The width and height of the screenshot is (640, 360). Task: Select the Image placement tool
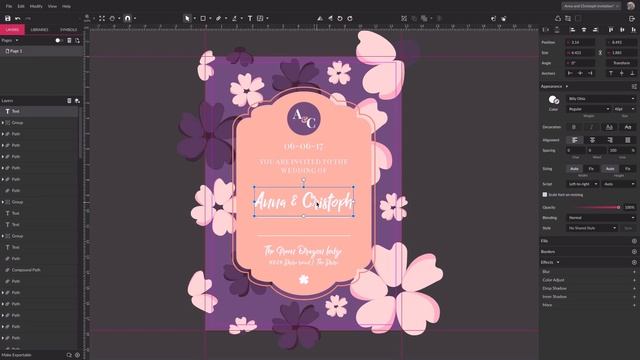tap(260, 18)
